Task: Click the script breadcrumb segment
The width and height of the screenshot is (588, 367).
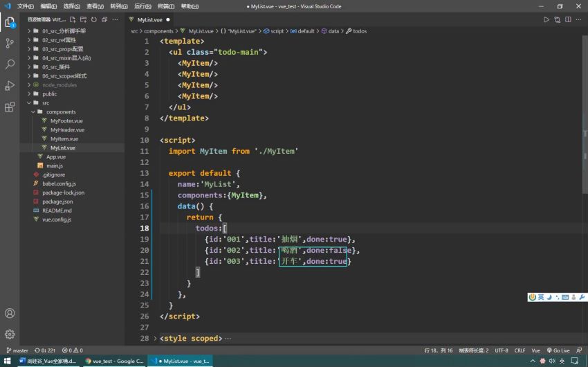Action: pos(274,31)
